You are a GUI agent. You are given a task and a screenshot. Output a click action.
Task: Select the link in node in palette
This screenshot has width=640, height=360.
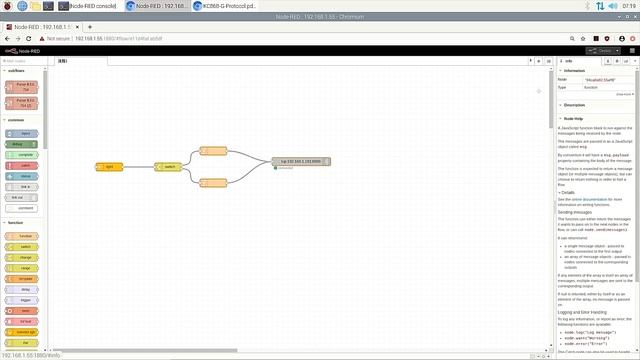(22, 187)
